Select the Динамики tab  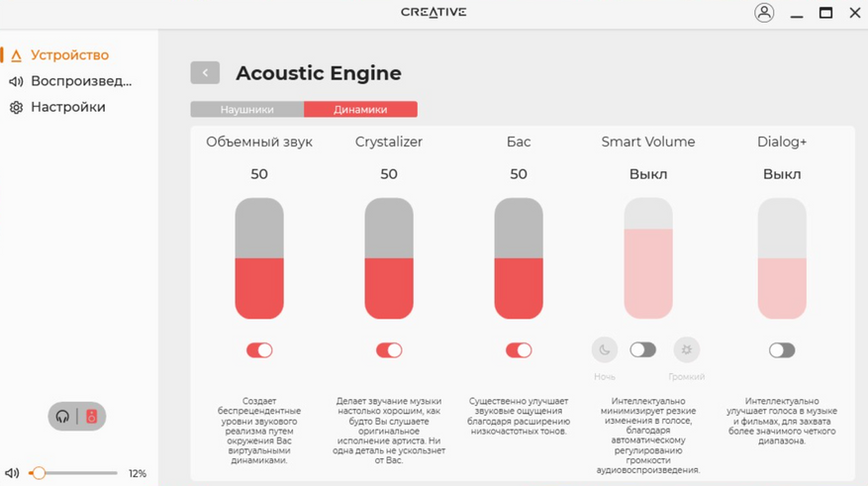360,110
